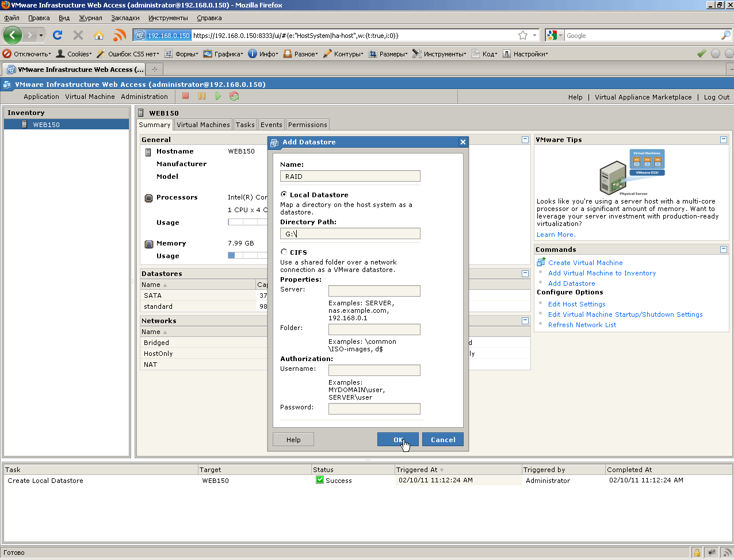Click Edit Host Settings link
This screenshot has width=734, height=560.
tap(577, 304)
